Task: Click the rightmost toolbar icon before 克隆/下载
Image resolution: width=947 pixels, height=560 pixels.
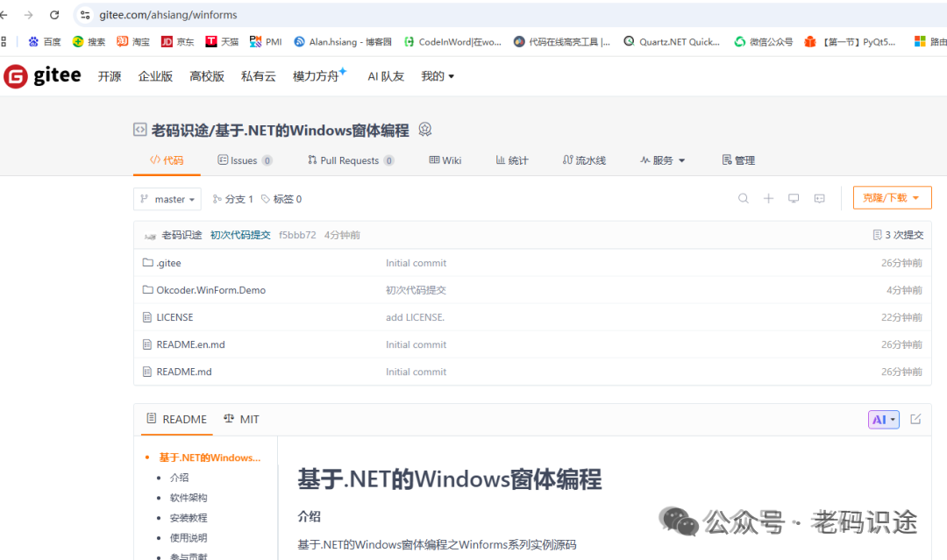Action: coord(820,199)
